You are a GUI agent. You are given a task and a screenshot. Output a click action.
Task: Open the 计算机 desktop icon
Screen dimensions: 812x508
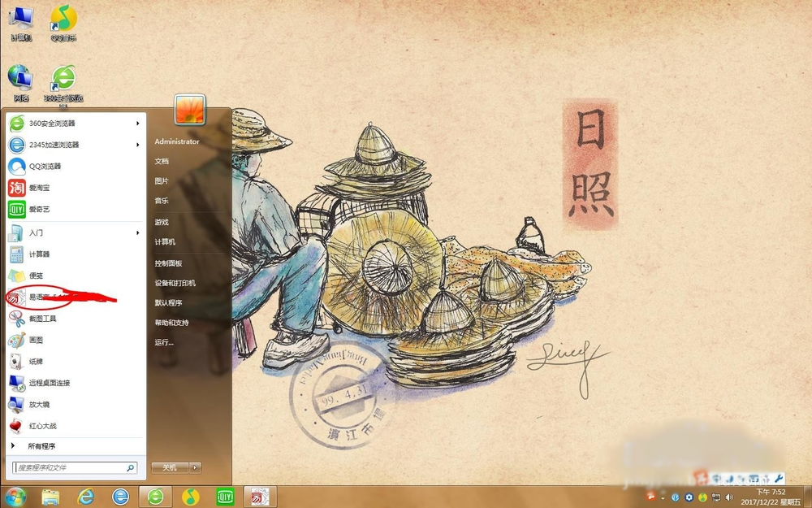pos(21,23)
